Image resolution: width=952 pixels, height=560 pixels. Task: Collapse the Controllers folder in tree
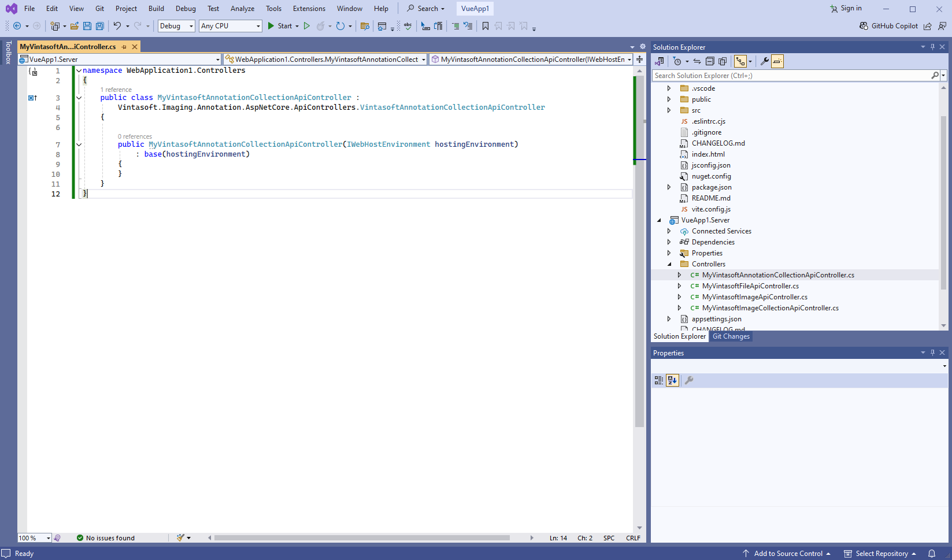click(x=669, y=264)
